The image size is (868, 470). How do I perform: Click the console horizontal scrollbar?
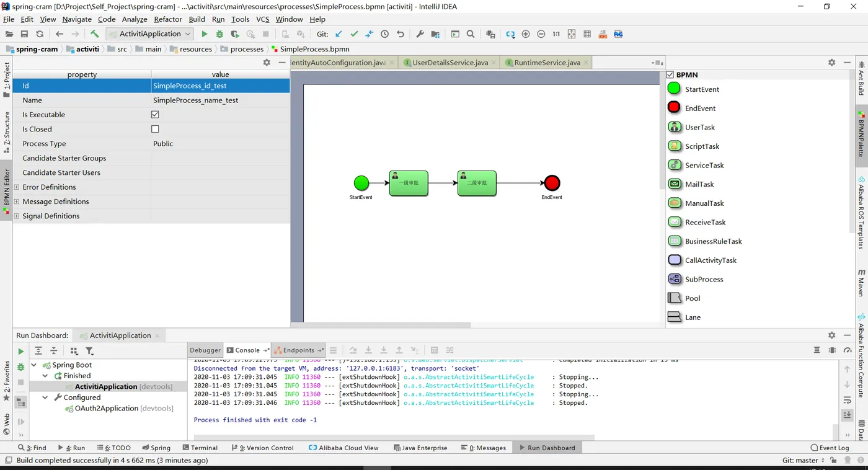point(394,437)
